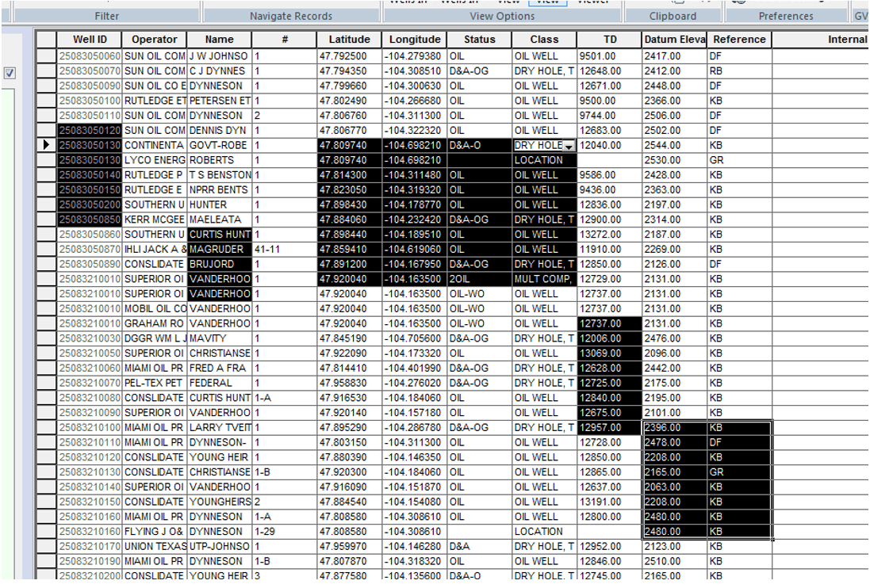Click the LYCO ENERG operator cell
Viewport: 870px width, 588px height.
pyautogui.click(x=154, y=160)
